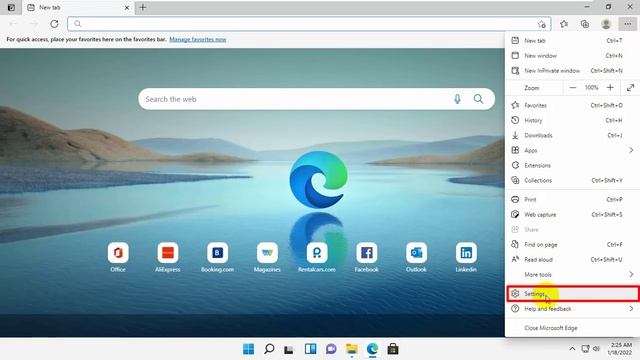Close the New tab tab
This screenshot has height=360, width=640.
[x=127, y=7]
